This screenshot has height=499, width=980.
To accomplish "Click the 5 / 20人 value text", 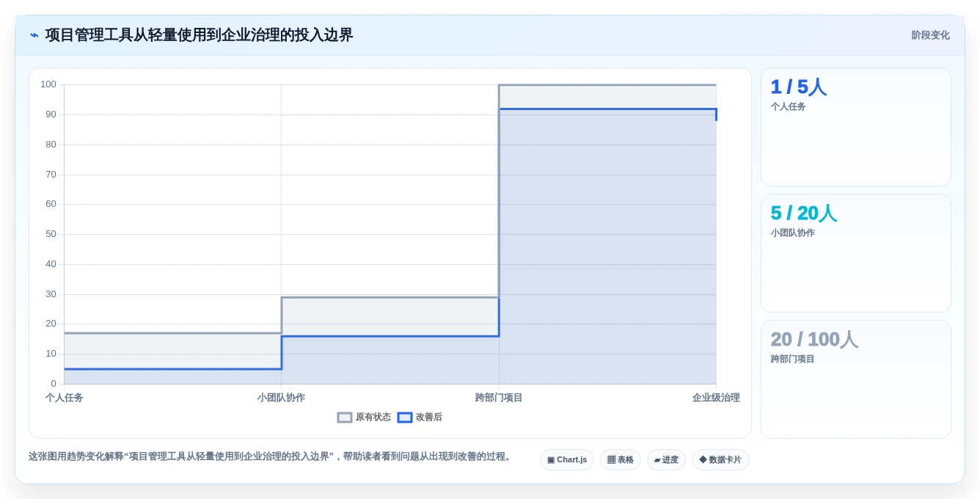I will (x=803, y=214).
